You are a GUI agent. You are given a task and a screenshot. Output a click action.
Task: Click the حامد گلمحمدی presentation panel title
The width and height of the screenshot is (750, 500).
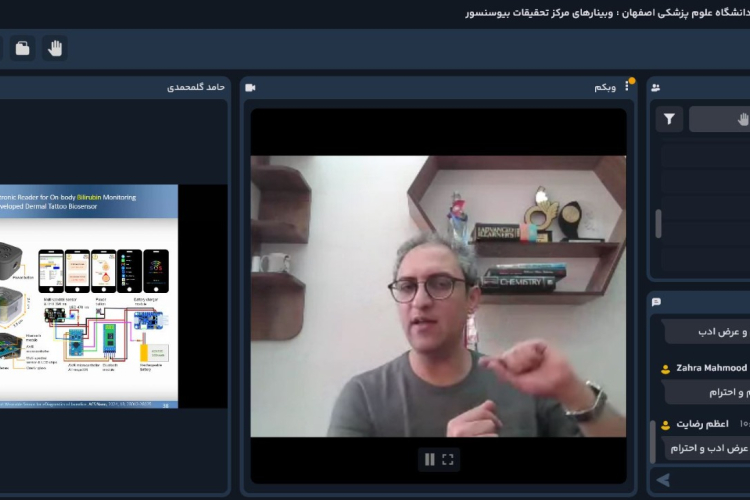coord(195,87)
